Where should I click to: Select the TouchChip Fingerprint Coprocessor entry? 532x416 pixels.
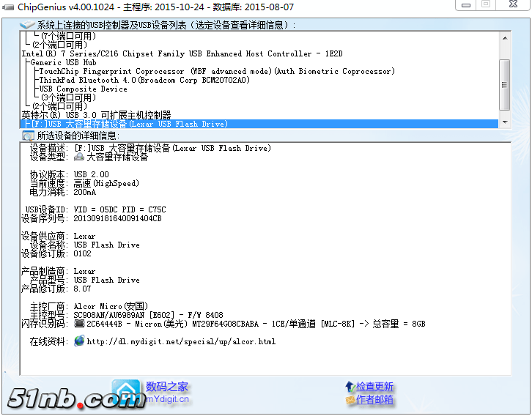[x=217, y=71]
